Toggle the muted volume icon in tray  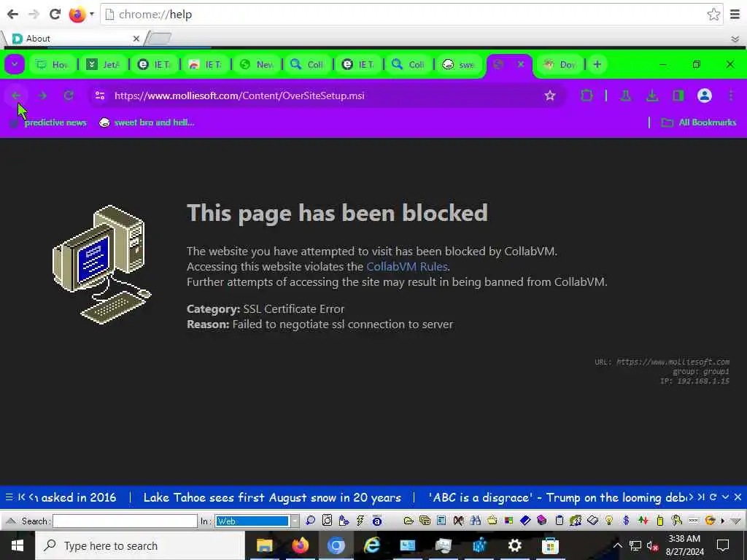[x=652, y=545]
